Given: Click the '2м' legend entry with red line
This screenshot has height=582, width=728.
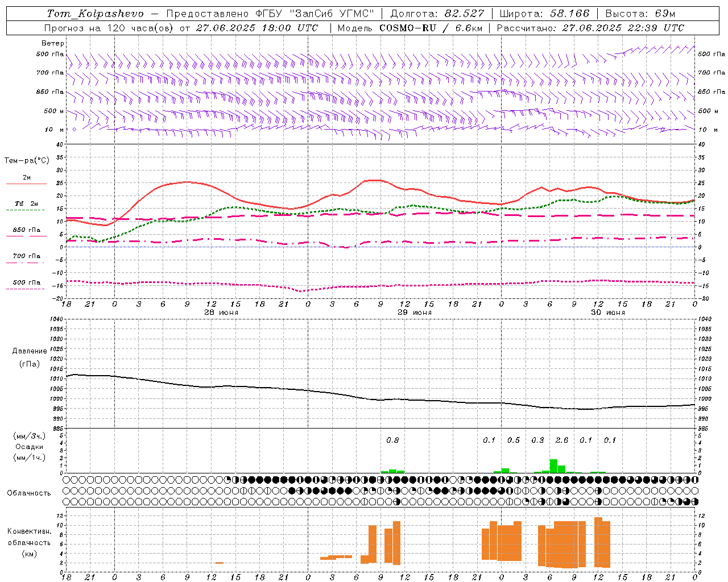Looking at the screenshot, I should [27, 178].
